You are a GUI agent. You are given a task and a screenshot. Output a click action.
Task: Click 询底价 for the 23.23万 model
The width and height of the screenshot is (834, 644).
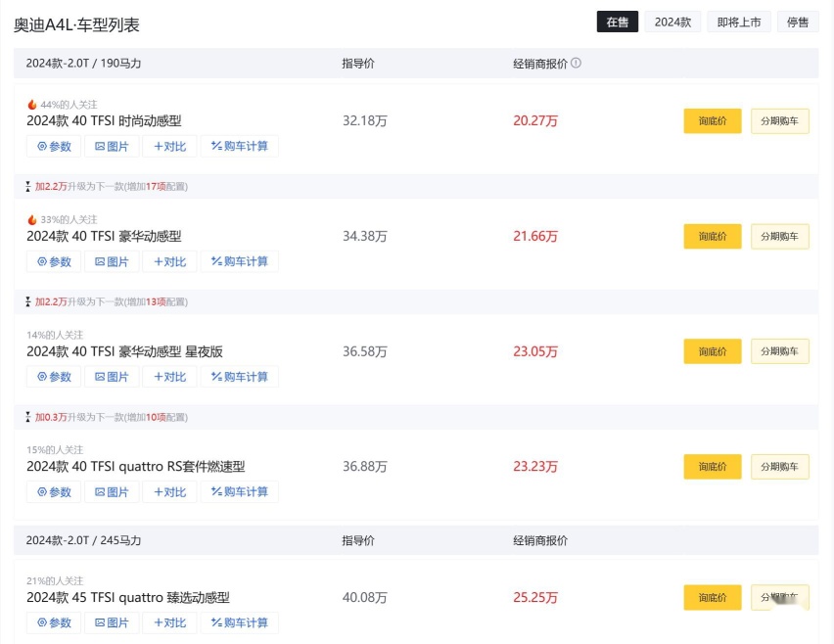(713, 467)
